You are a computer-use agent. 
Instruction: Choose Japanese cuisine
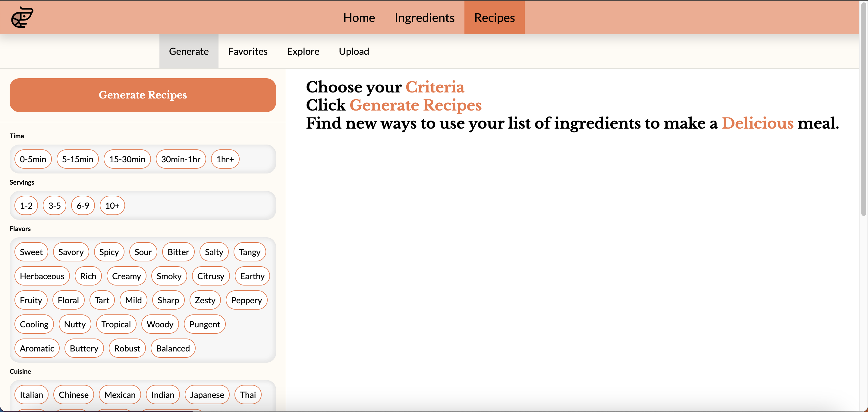point(207,395)
